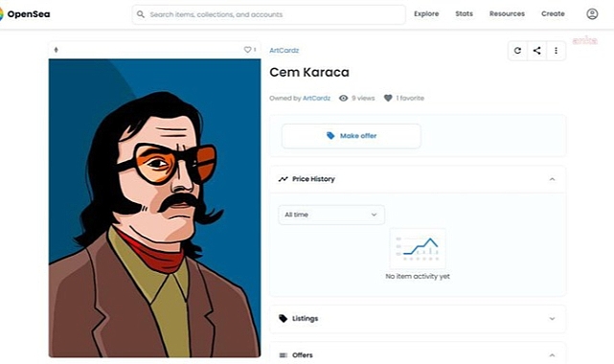Screen dimensions: 614x364
Task: Open the account profile icon
Action: coord(592,14)
